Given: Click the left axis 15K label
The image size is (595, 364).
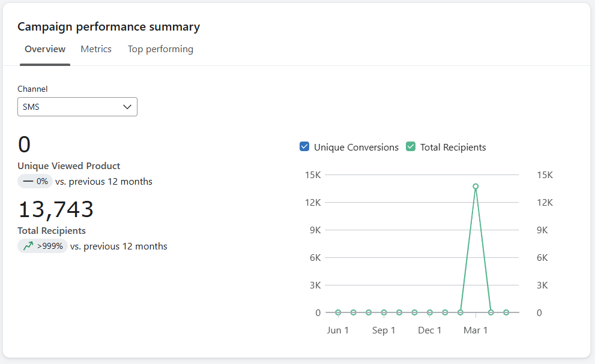Looking at the screenshot, I should tap(313, 175).
